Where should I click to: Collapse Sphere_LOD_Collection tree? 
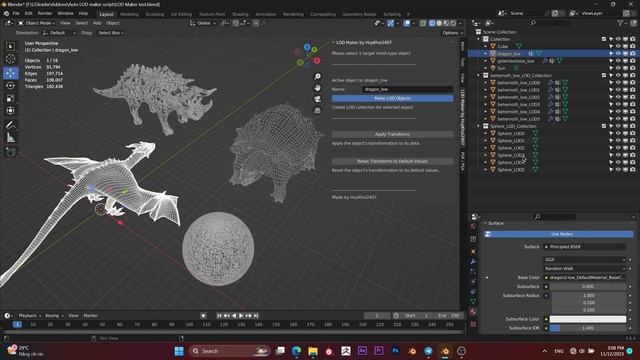tap(478, 126)
